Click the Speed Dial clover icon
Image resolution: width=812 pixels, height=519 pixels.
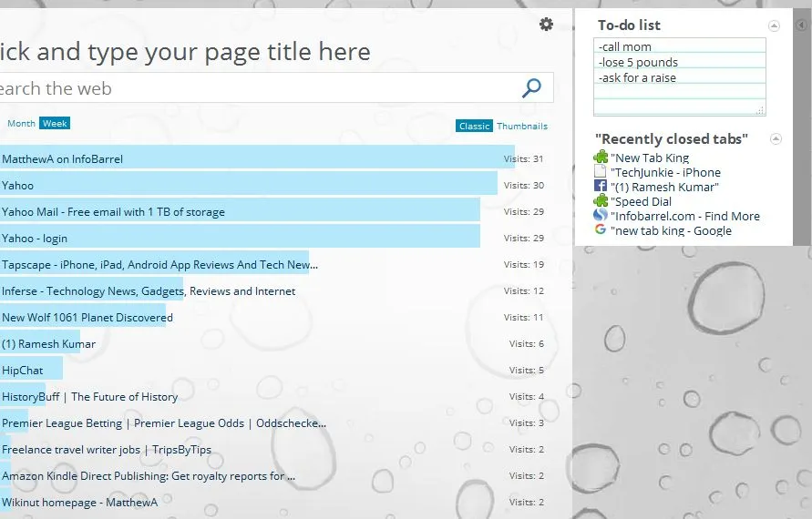coord(601,200)
